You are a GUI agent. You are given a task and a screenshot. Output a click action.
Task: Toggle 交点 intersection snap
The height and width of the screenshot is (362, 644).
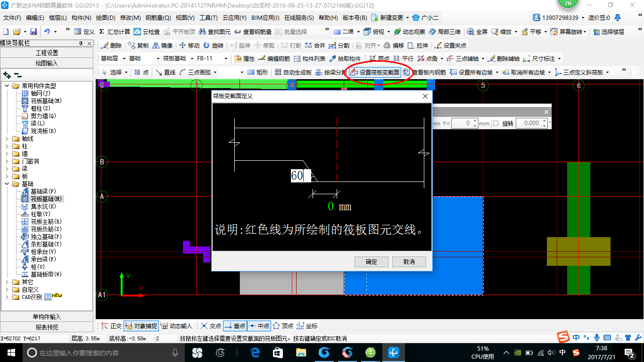click(x=210, y=326)
